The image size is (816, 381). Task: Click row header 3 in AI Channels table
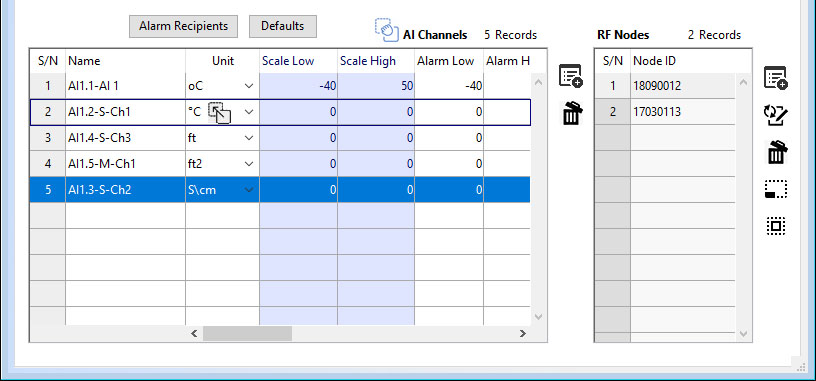pos(48,138)
